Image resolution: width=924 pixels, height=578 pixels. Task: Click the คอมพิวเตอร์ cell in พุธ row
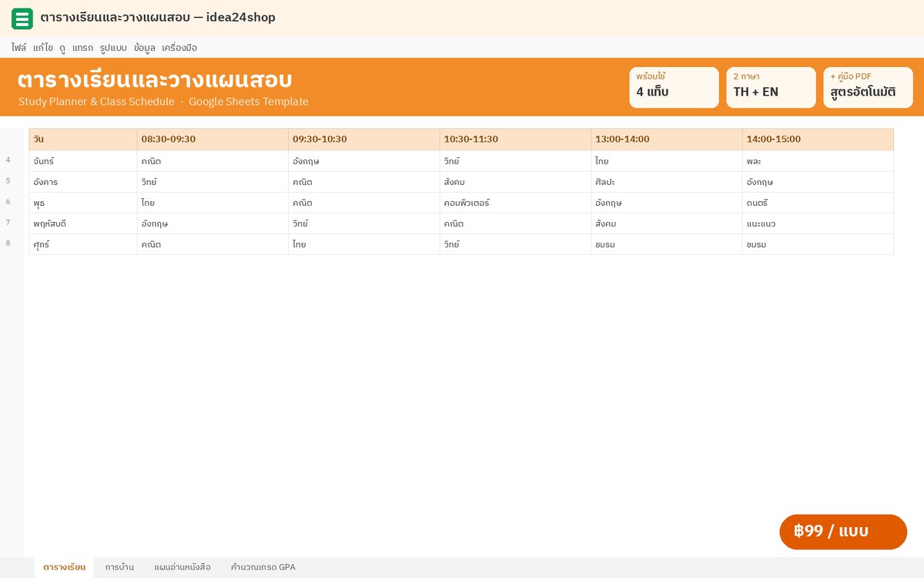(515, 203)
